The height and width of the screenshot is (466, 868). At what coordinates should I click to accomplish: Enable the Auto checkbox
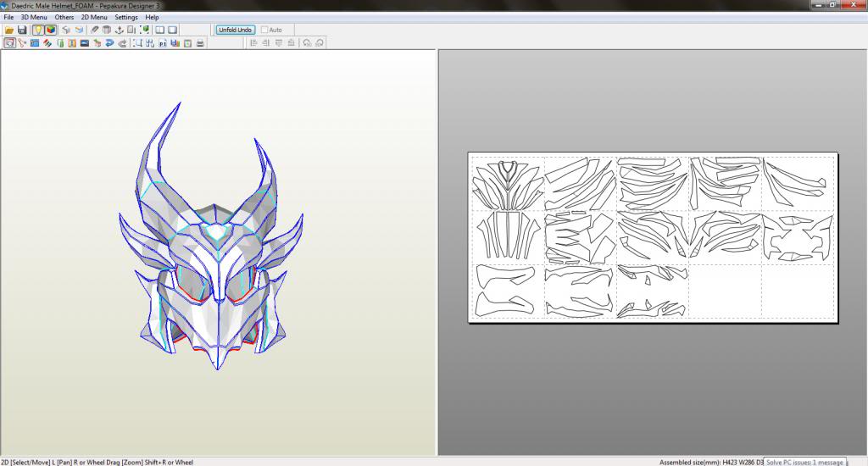pyautogui.click(x=264, y=30)
